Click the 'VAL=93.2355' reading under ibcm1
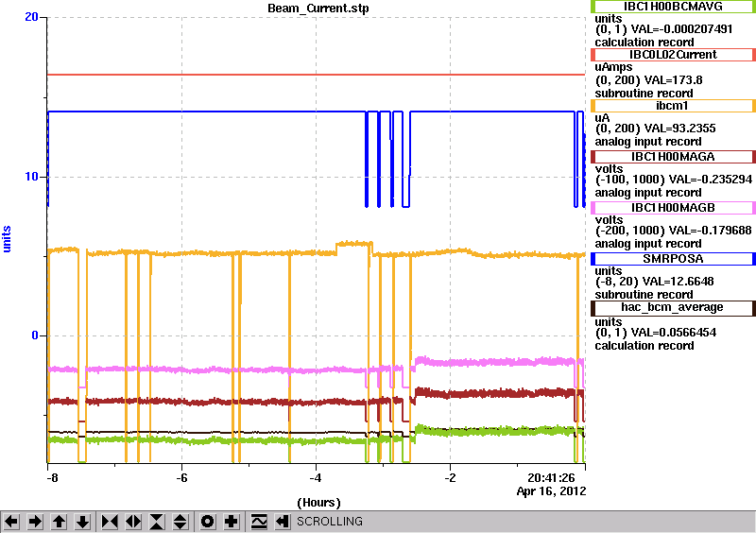The width and height of the screenshot is (756, 533). [674, 129]
